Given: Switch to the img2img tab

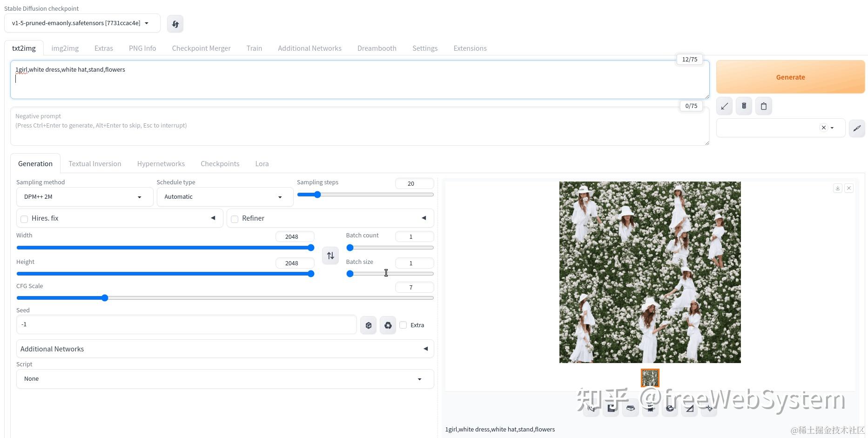Looking at the screenshot, I should pyautogui.click(x=65, y=48).
